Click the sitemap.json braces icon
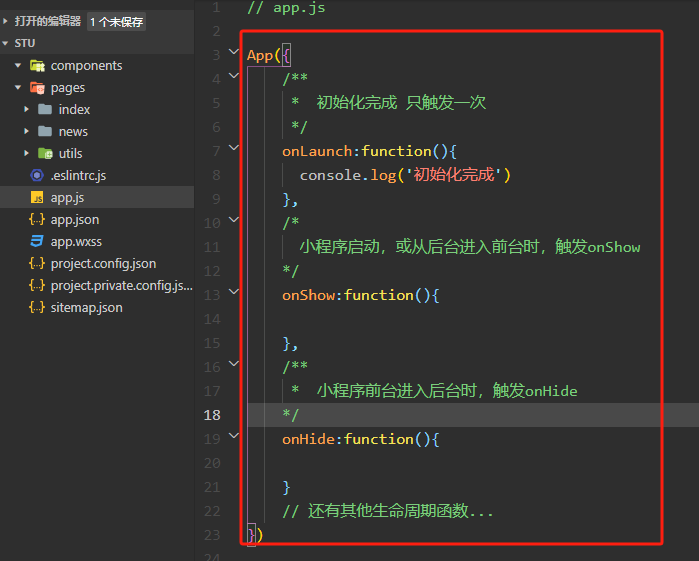699x561 pixels. coord(37,307)
